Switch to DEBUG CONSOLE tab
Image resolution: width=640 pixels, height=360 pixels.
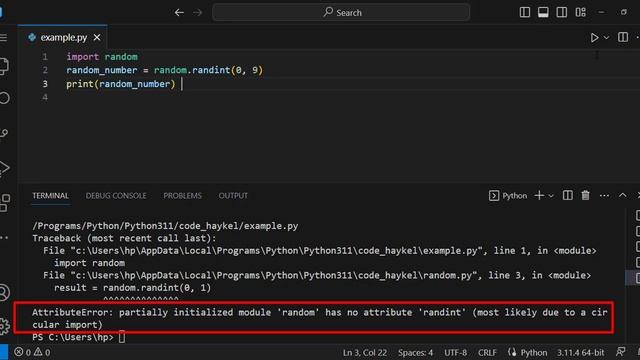click(x=116, y=196)
